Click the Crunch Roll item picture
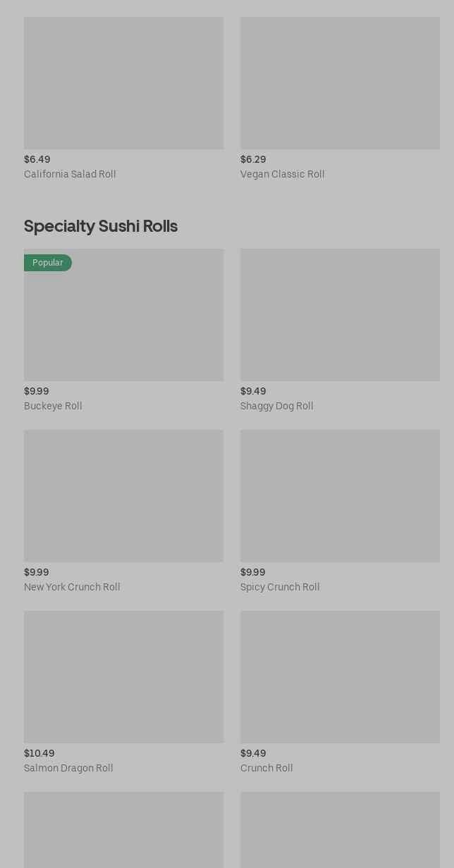The image size is (454, 868). click(x=340, y=676)
